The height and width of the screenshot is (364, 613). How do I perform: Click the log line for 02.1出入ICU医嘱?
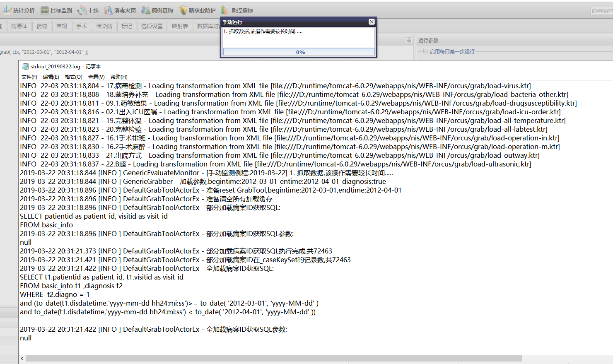[x=290, y=112]
